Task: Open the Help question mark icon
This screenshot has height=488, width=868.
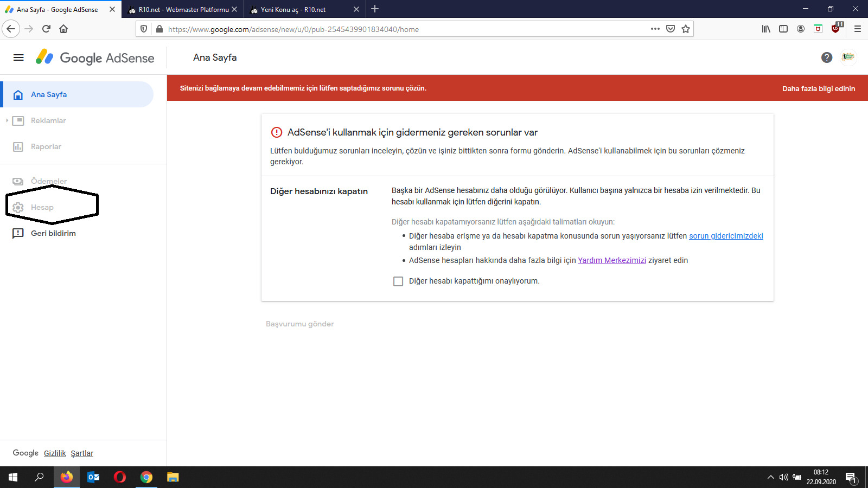Action: [x=827, y=57]
